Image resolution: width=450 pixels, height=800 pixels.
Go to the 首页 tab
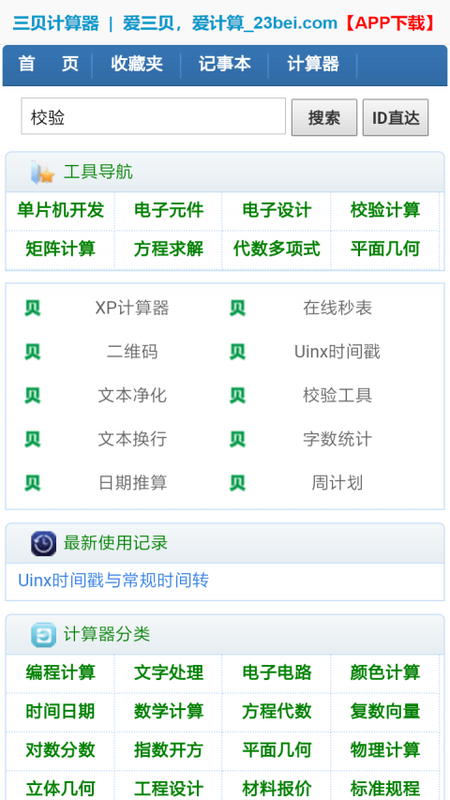coord(48,64)
